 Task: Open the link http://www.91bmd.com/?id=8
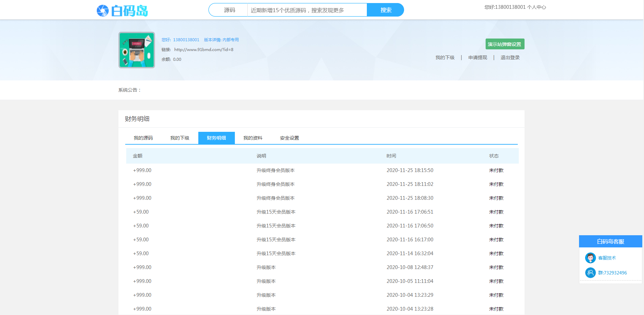[204, 49]
